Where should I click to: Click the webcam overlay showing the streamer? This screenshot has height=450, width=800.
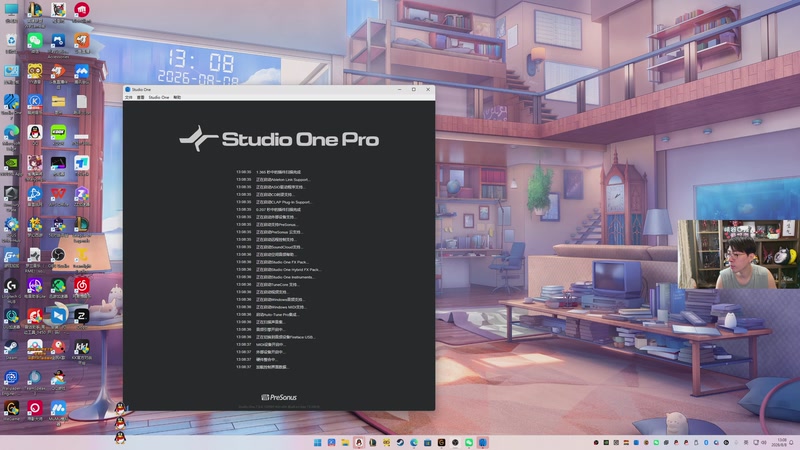point(738,255)
